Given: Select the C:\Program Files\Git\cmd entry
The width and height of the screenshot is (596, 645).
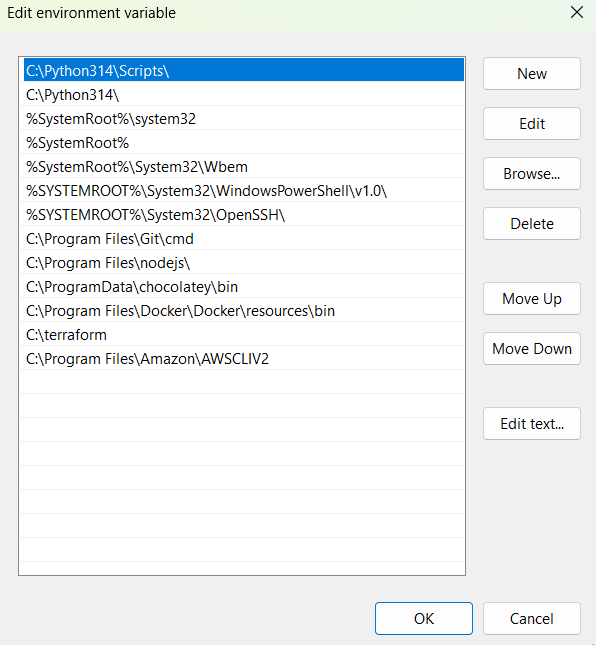Looking at the screenshot, I should 242,239.
